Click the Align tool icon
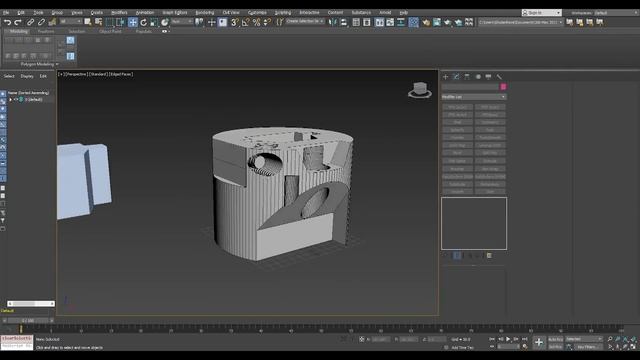 point(343,22)
